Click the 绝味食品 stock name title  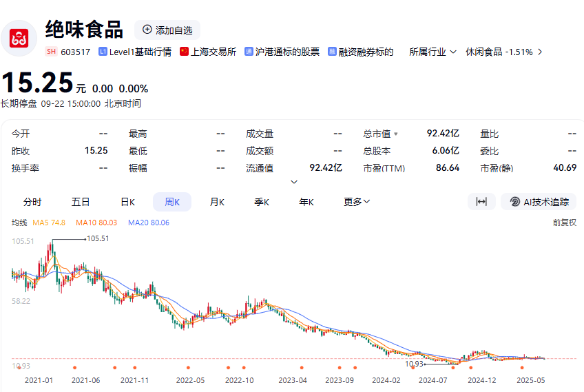coord(84,30)
